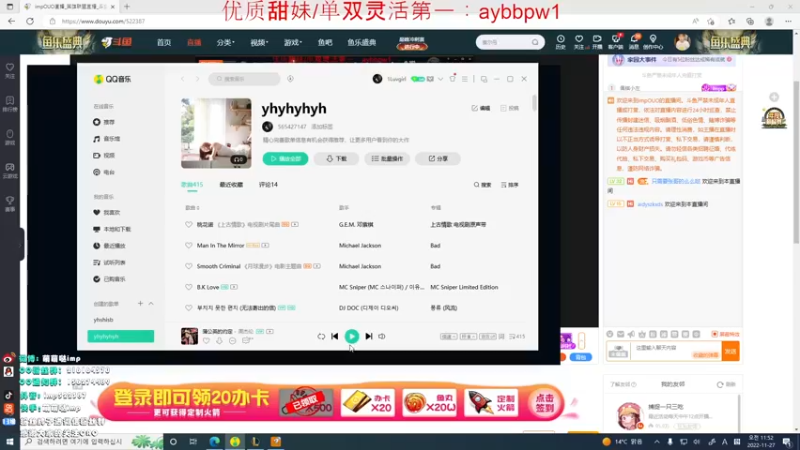Toggle loop mode icon in player bar
800x450 pixels.
coord(321,336)
